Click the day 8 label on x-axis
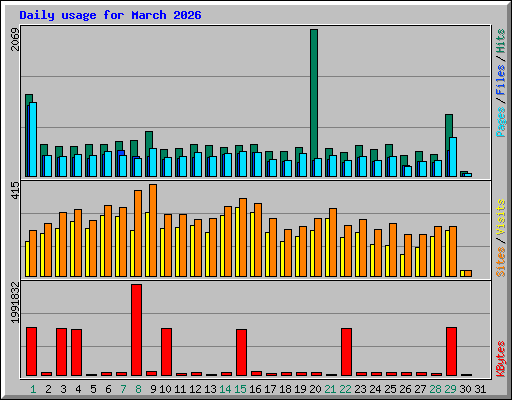Viewport: 512px width, 400px height. click(138, 389)
